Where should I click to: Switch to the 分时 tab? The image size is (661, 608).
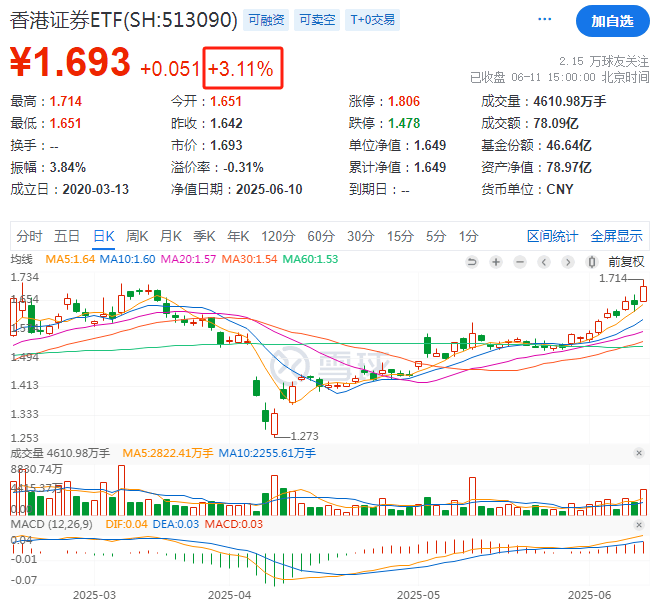(x=29, y=236)
